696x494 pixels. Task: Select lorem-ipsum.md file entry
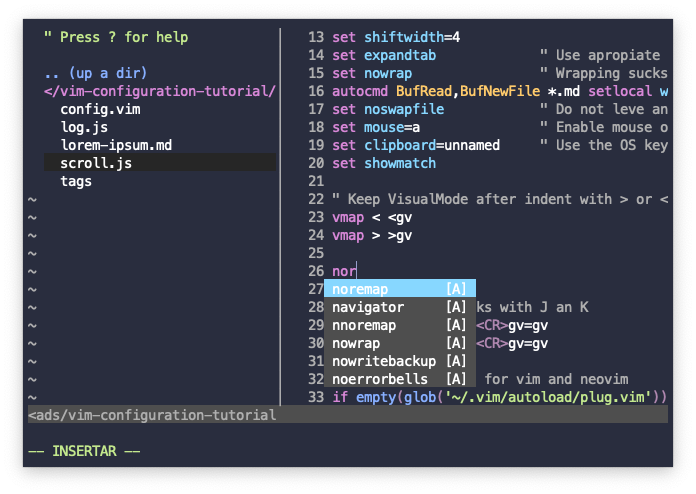point(116,145)
